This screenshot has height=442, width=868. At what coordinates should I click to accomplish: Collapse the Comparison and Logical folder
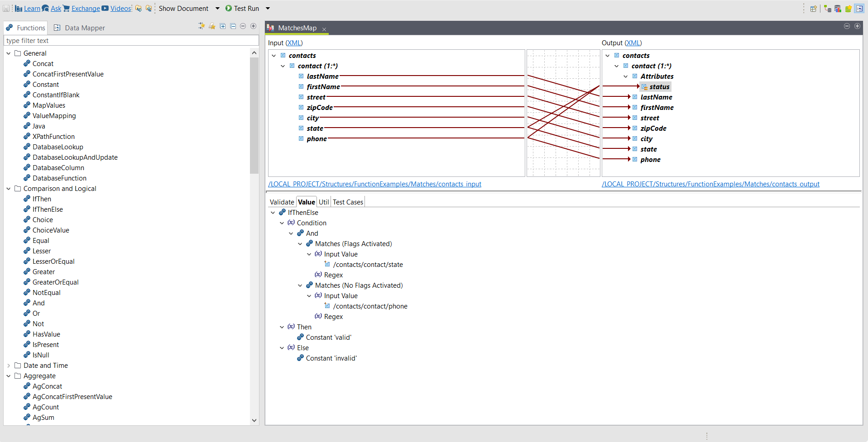point(9,189)
